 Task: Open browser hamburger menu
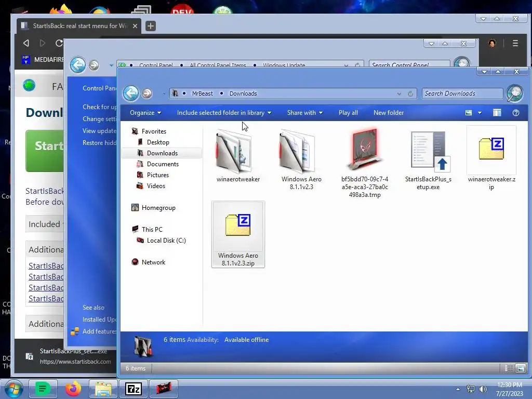coord(515,43)
